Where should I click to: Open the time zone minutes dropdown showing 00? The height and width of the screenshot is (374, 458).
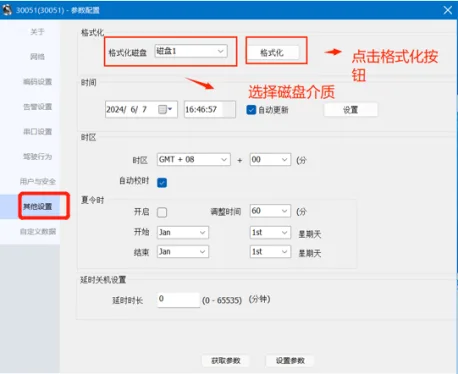point(270,160)
